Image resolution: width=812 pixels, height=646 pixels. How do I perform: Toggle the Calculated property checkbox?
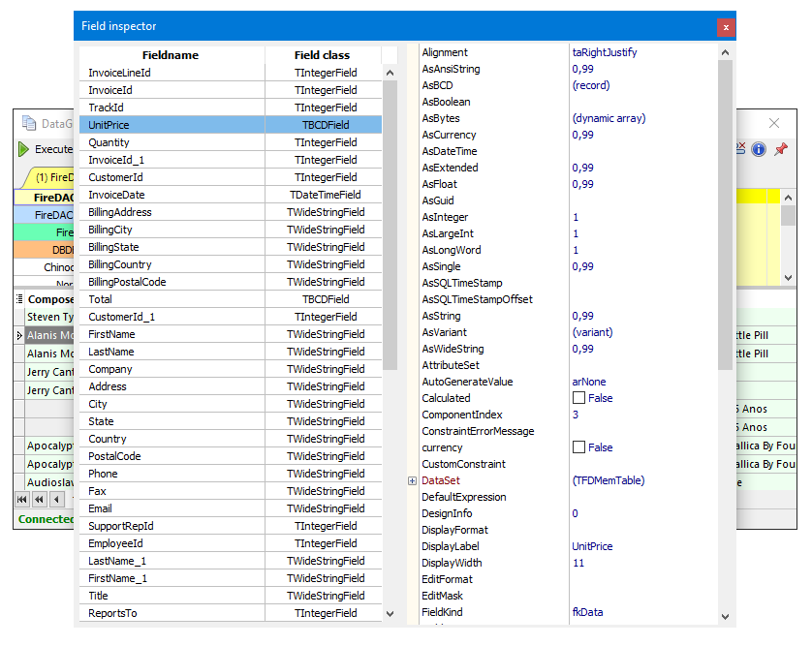click(578, 398)
